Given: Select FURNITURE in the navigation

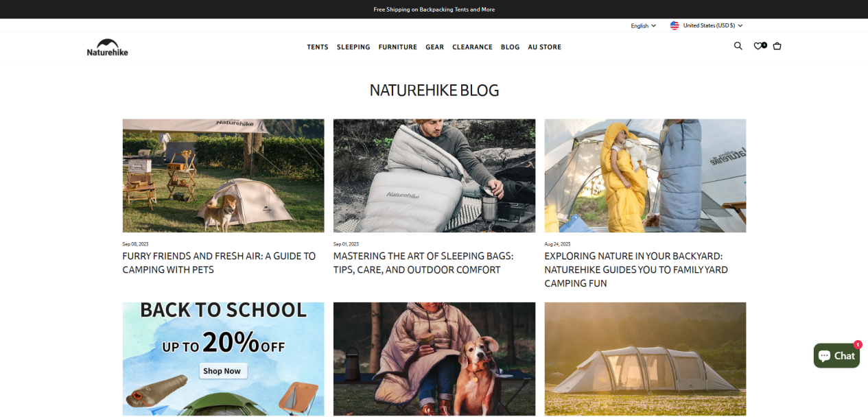Looking at the screenshot, I should (x=398, y=47).
